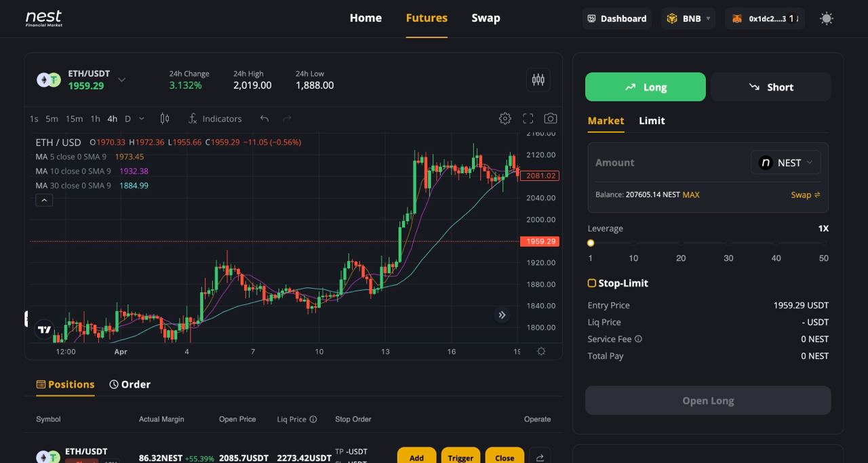Click the candlestick chart style icon
The width and height of the screenshot is (868, 463).
coord(164,119)
